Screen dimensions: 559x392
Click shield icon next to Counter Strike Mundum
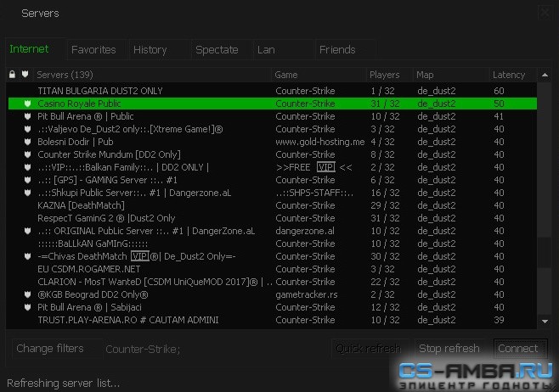(27, 154)
